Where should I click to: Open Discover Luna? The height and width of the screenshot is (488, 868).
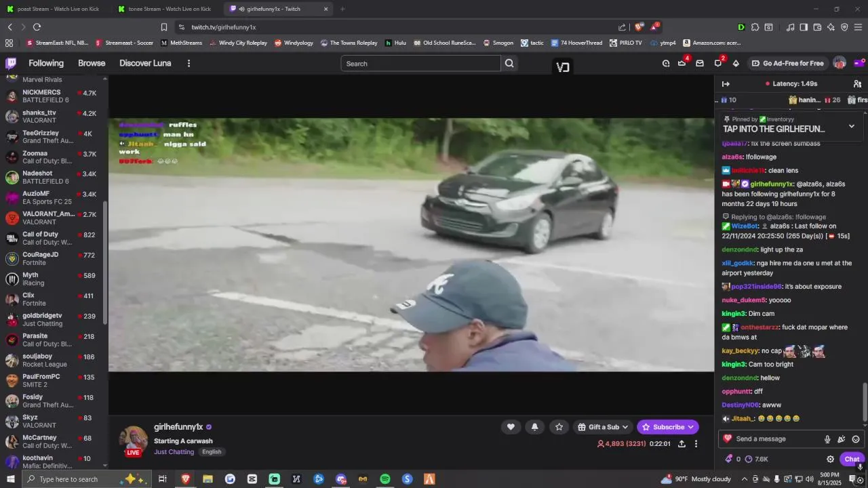click(x=145, y=63)
